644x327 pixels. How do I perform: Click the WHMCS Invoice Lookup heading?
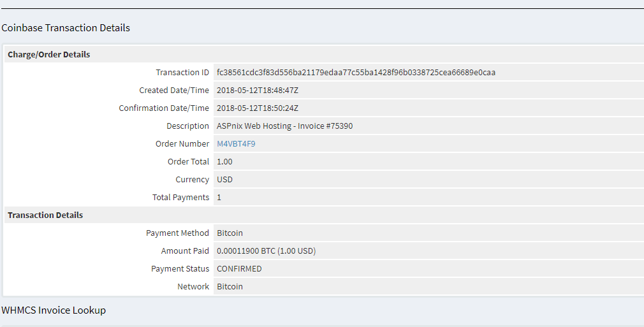54,310
